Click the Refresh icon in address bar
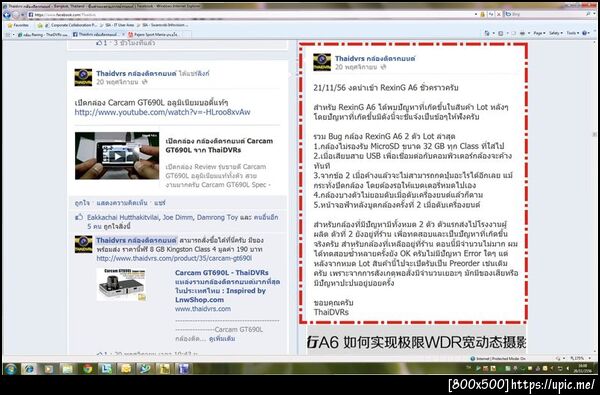The image size is (600, 395). point(491,14)
